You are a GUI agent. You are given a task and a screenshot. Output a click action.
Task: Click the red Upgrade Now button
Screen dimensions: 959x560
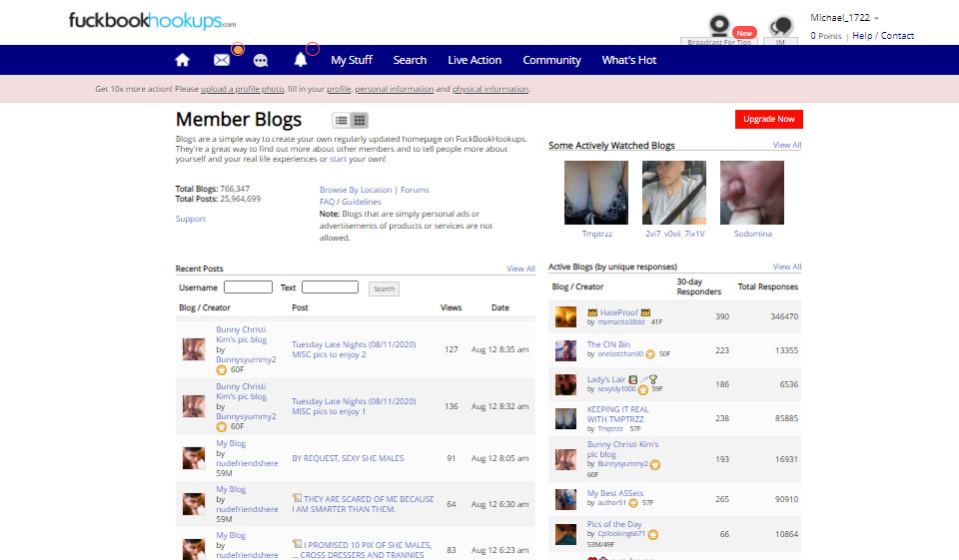coord(768,119)
